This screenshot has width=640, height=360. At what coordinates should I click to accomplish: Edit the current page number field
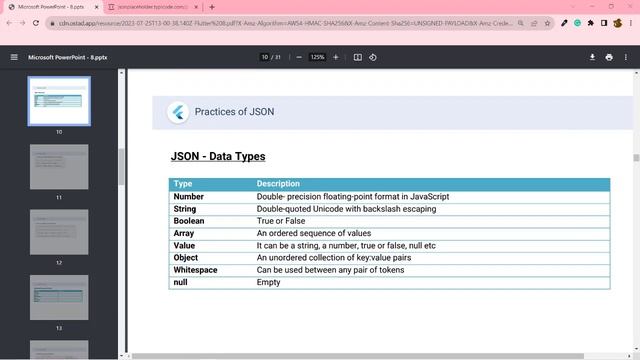pos(264,57)
